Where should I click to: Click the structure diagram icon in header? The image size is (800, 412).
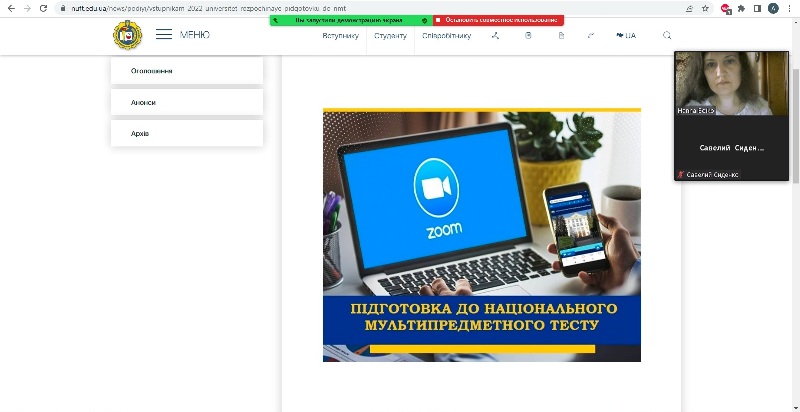pyautogui.click(x=495, y=35)
